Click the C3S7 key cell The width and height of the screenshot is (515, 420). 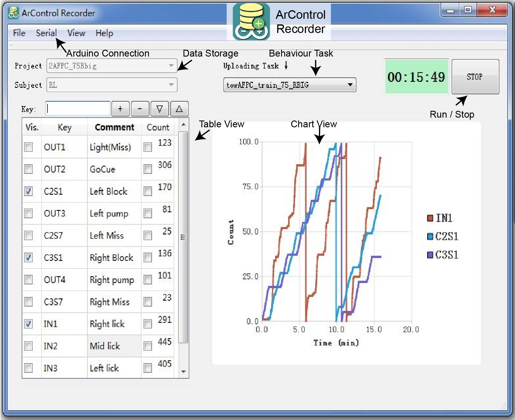pyautogui.click(x=65, y=302)
